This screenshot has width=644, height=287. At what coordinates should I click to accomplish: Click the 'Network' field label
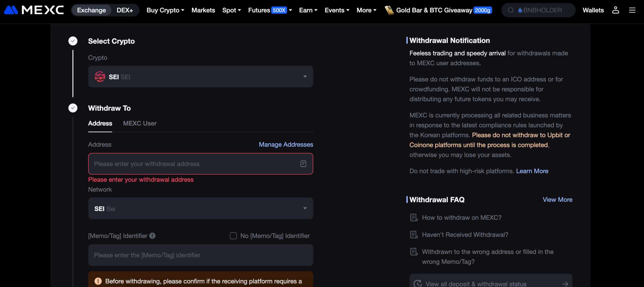click(x=100, y=190)
